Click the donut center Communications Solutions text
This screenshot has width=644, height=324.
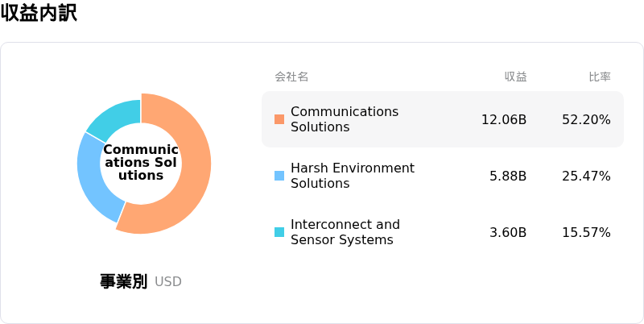click(x=141, y=163)
